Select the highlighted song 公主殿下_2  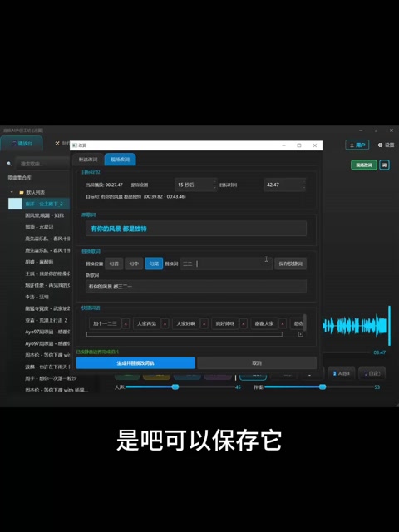coord(44,204)
